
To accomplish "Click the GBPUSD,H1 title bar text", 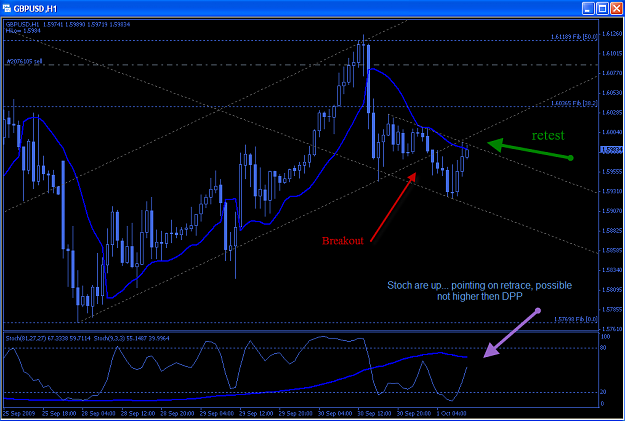I will tap(35, 9).
